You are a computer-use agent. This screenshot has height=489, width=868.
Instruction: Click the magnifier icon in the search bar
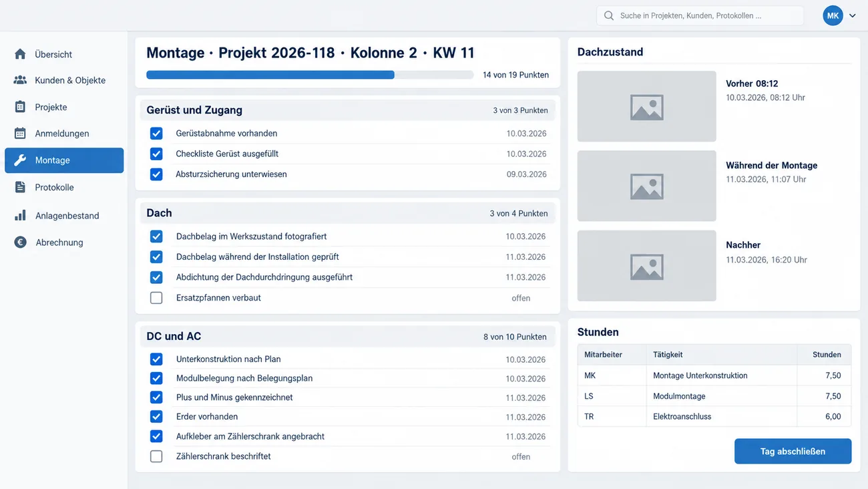[x=609, y=15]
